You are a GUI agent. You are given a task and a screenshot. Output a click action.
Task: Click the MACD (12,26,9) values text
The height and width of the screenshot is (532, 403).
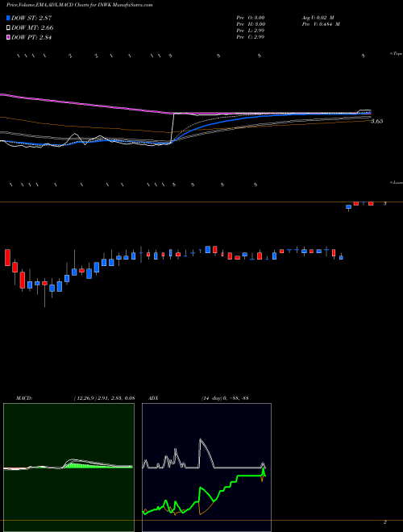click(104, 398)
